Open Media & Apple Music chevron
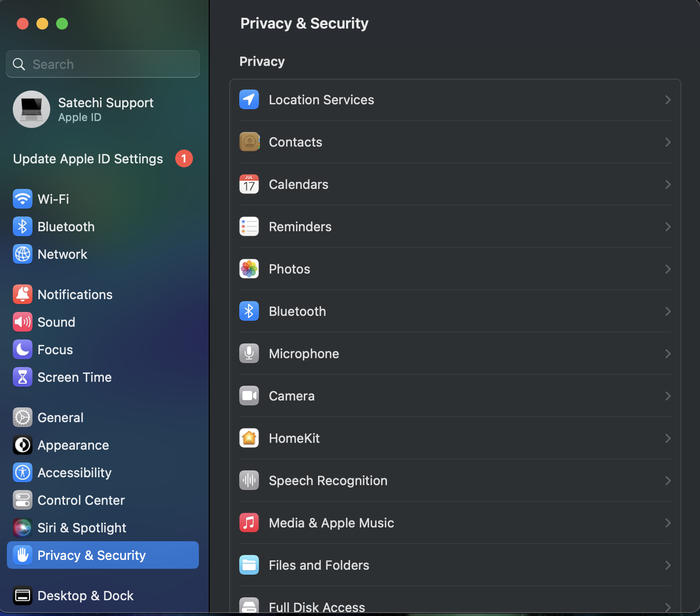The height and width of the screenshot is (616, 700). pos(668,523)
